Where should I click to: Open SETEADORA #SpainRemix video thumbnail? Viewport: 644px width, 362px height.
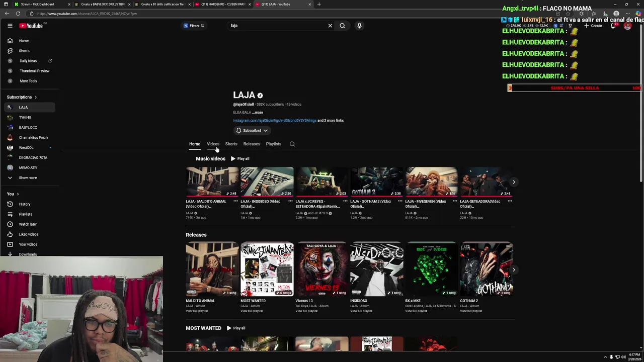pos(321,182)
